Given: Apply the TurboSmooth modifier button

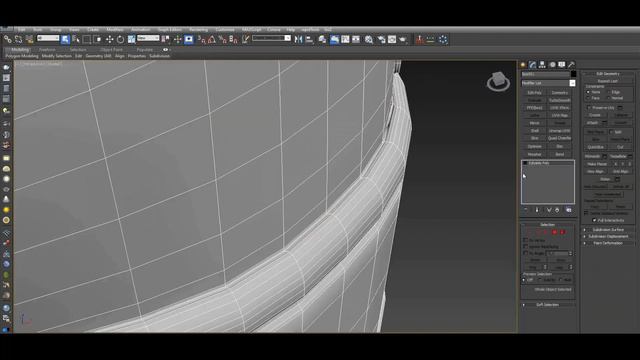Looking at the screenshot, I should point(560,100).
